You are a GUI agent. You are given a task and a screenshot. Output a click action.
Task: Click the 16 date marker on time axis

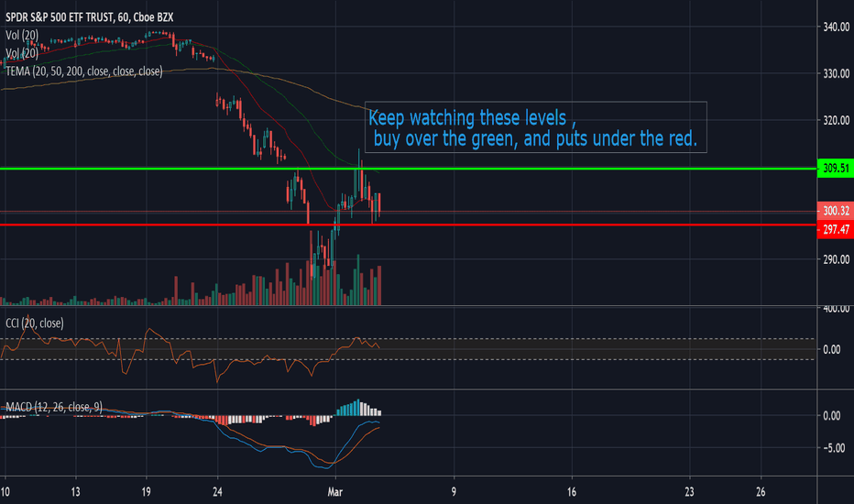tap(572, 492)
